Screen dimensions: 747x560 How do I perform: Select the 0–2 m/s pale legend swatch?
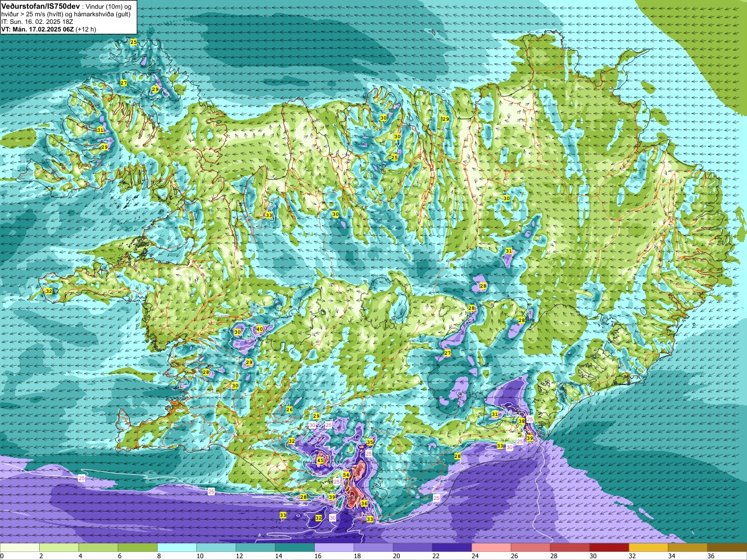click(x=20, y=548)
